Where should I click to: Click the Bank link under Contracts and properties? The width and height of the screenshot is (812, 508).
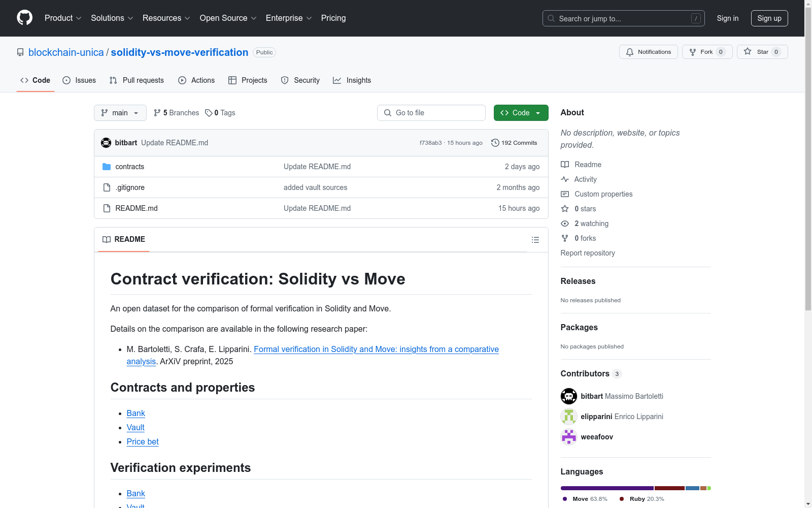[136, 414]
